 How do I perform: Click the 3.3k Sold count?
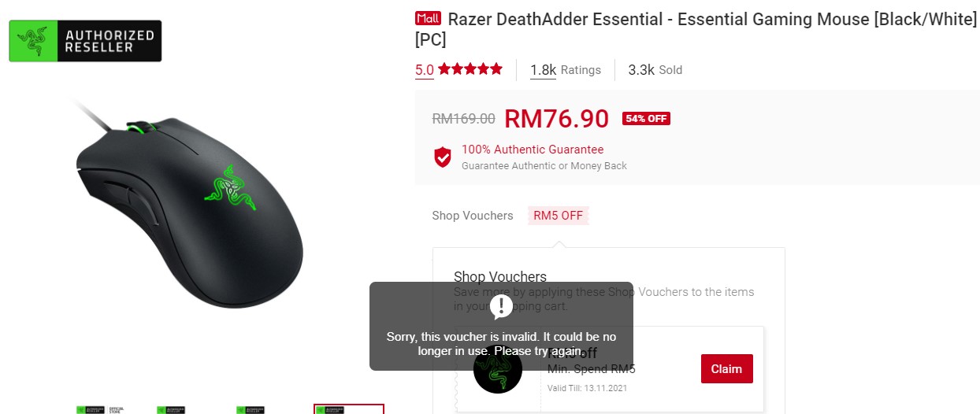pos(655,70)
